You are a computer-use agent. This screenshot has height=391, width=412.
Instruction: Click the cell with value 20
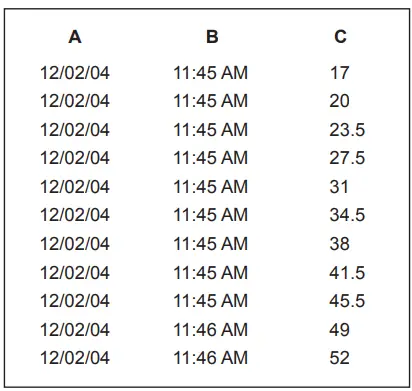339,101
